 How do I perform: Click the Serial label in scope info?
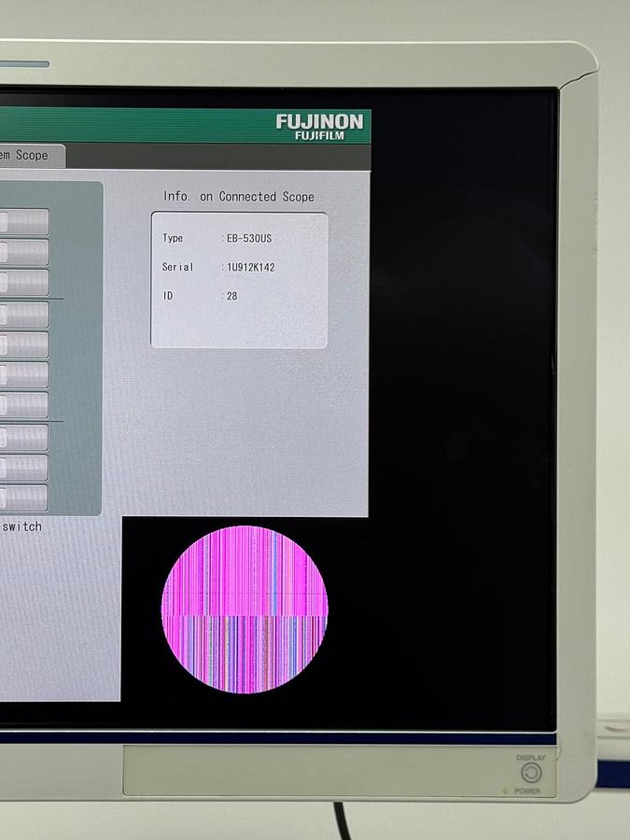(178, 267)
